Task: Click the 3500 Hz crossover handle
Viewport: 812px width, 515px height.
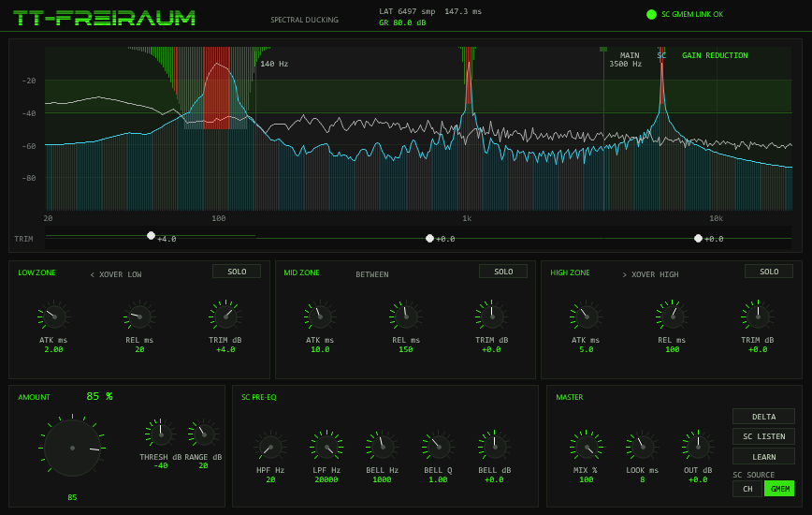Action: 603,50
